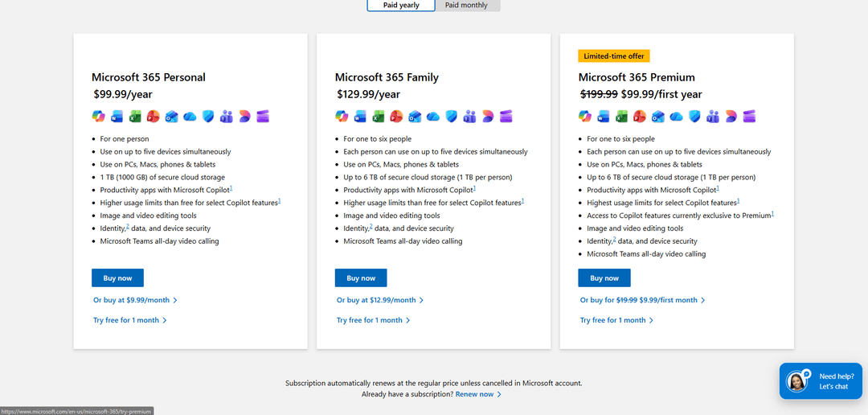Open the Or buy at $9.99/month link

coord(136,300)
